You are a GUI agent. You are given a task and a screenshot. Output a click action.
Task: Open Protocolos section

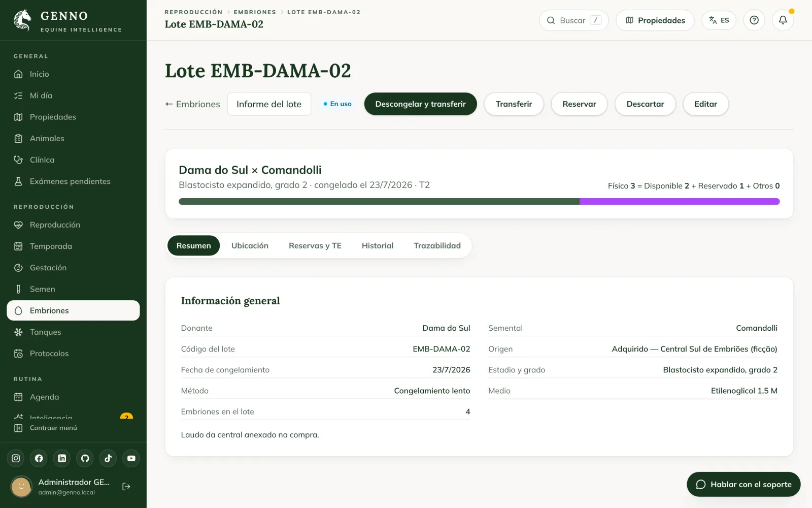73,354
